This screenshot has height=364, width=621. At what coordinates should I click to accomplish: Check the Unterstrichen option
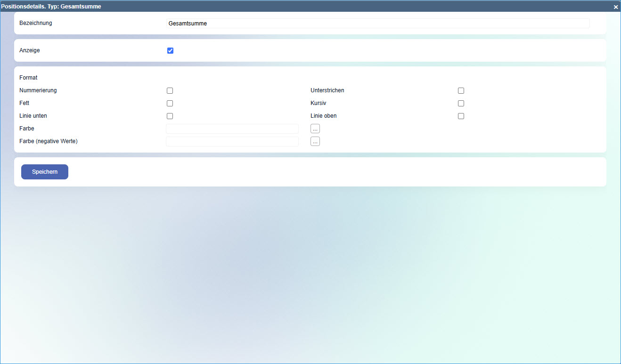coord(461,90)
